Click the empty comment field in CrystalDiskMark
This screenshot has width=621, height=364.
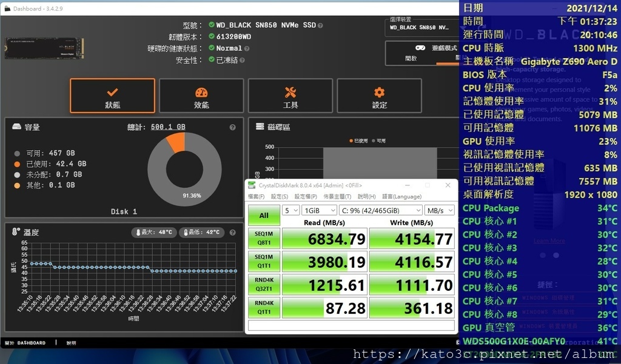click(x=351, y=325)
